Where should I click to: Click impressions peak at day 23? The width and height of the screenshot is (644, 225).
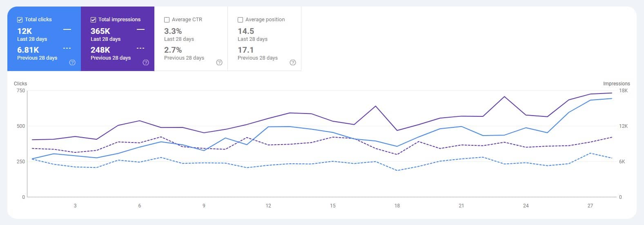click(505, 97)
